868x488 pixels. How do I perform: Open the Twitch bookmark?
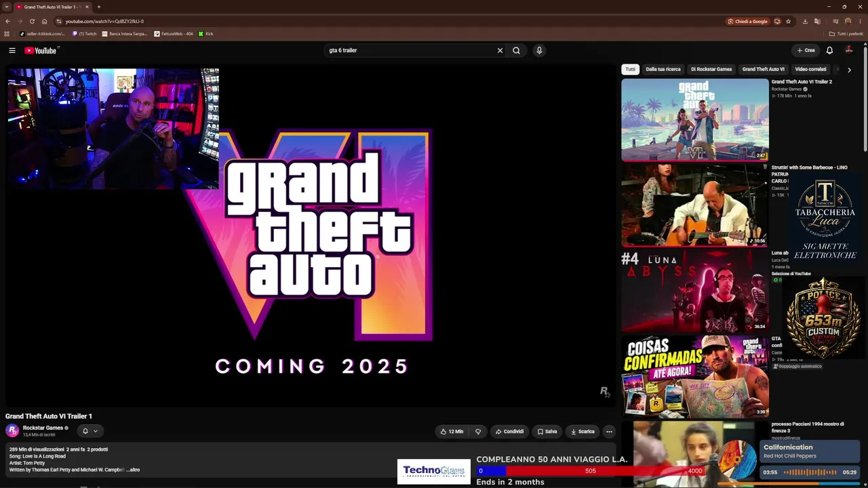click(85, 34)
